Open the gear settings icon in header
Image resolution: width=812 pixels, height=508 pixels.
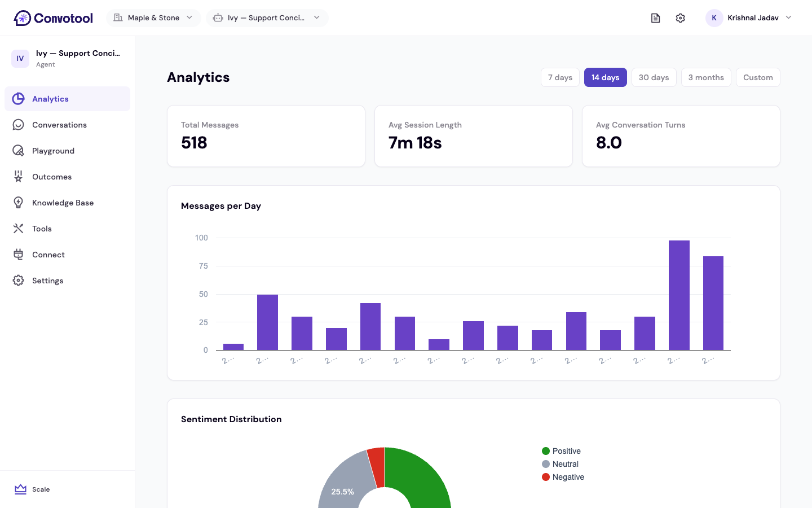coord(681,18)
